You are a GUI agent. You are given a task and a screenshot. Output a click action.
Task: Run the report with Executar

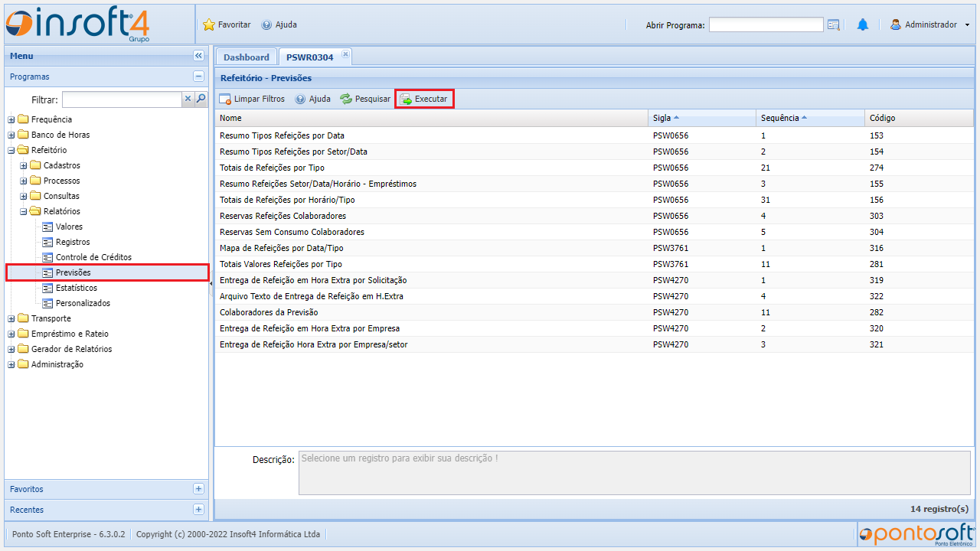click(x=424, y=99)
